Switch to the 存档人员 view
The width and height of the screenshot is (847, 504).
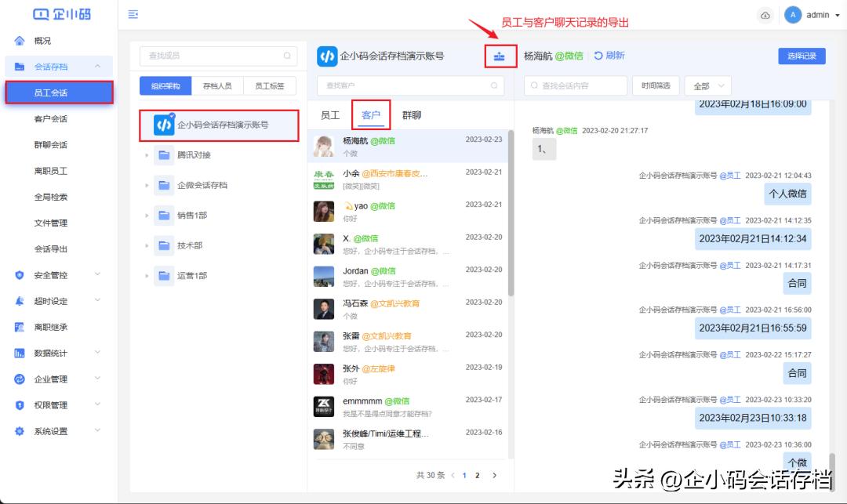[218, 85]
